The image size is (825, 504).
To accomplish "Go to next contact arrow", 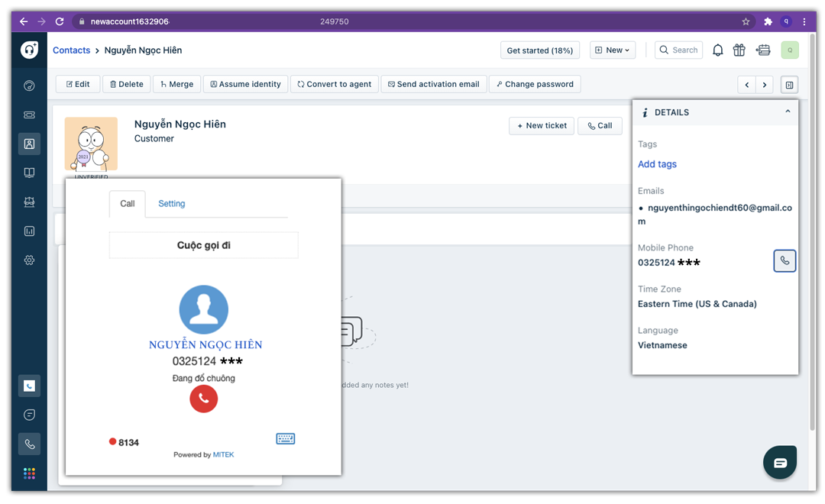I will (x=765, y=85).
